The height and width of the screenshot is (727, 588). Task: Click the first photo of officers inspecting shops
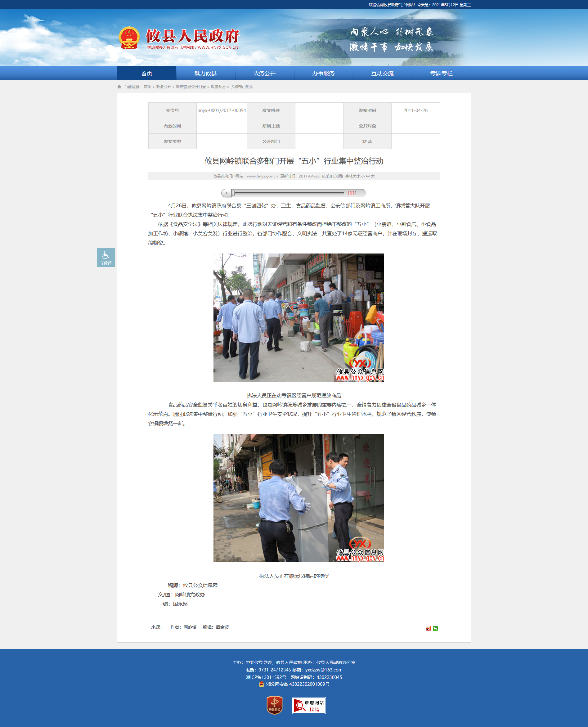pyautogui.click(x=298, y=317)
